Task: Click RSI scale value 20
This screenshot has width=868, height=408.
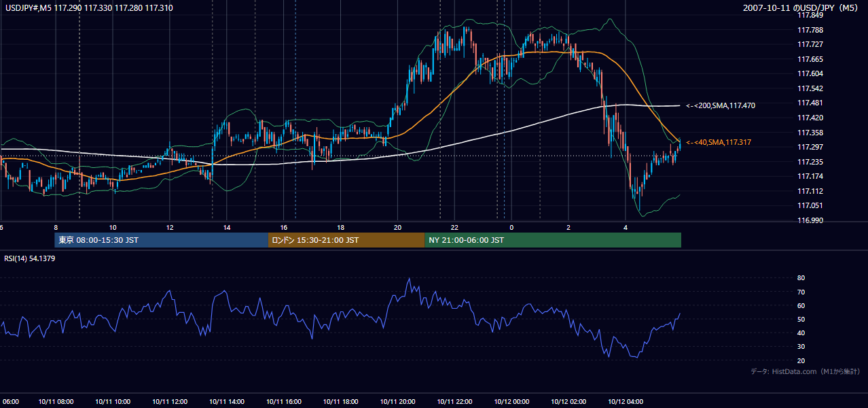Action: [801, 360]
